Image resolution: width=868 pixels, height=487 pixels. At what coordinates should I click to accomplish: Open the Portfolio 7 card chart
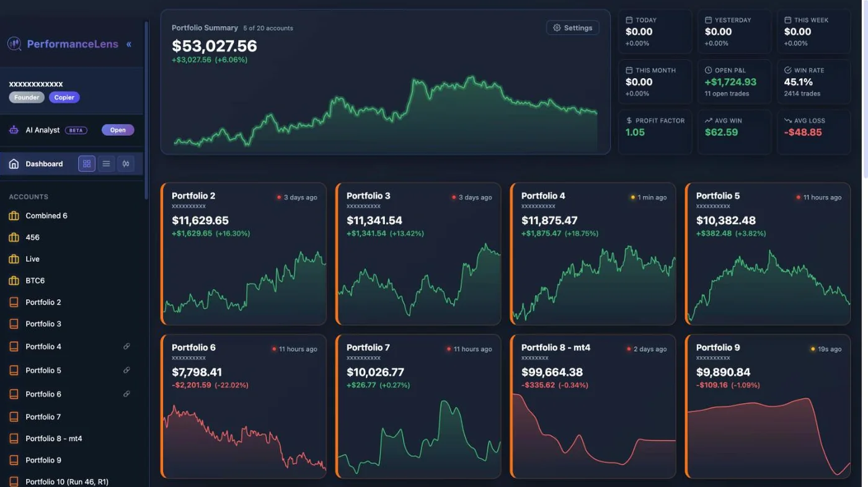click(x=420, y=438)
